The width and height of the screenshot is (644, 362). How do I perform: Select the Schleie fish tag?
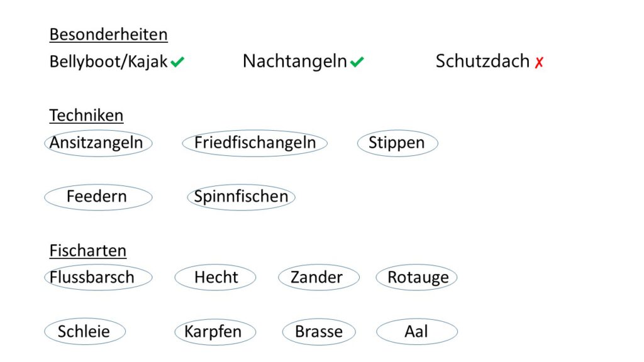click(85, 332)
